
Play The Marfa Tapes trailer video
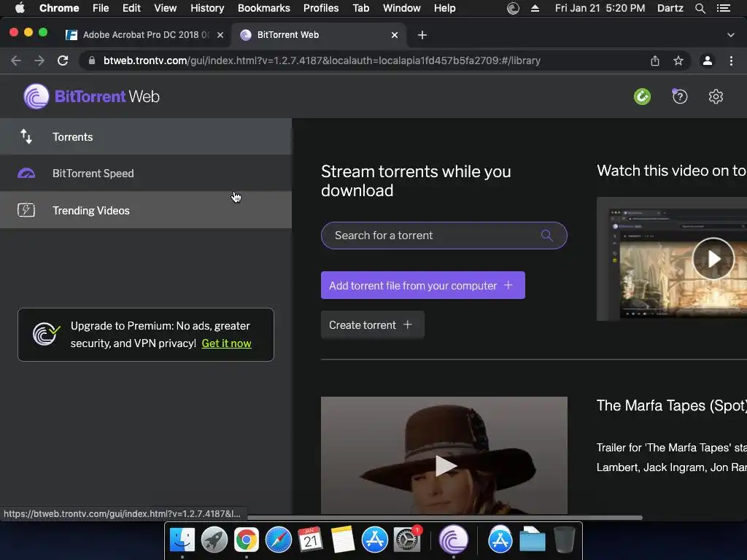(x=445, y=466)
